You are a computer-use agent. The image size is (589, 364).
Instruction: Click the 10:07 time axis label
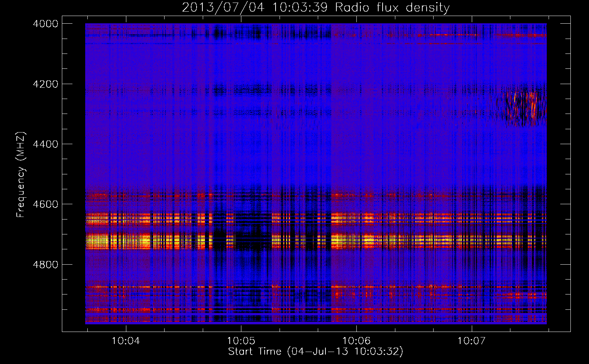tap(472, 341)
